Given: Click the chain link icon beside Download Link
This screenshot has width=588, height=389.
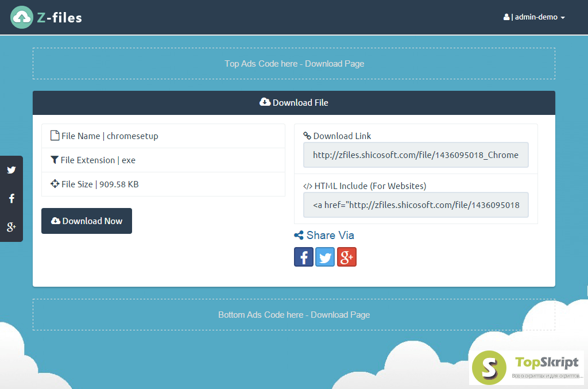Looking at the screenshot, I should click(x=307, y=136).
